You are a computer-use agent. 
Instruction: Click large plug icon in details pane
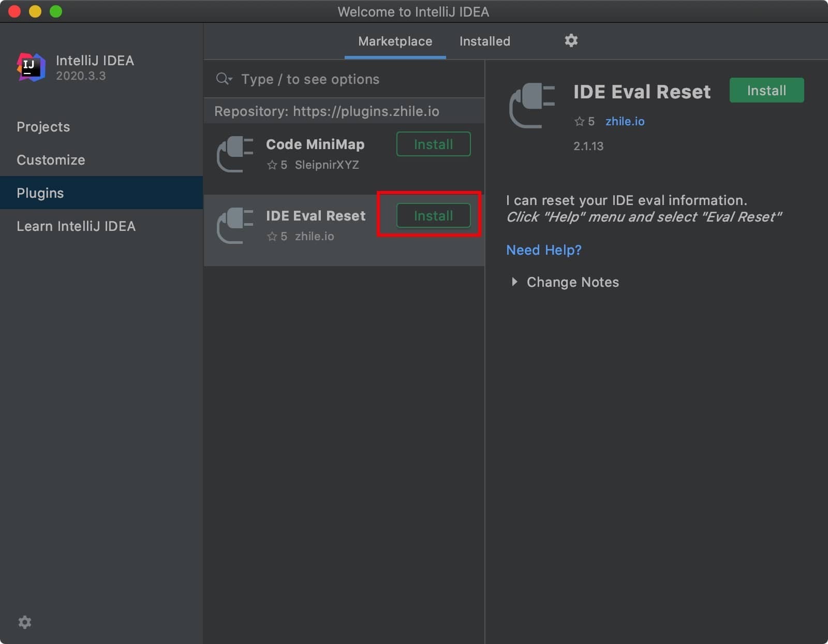tap(532, 105)
